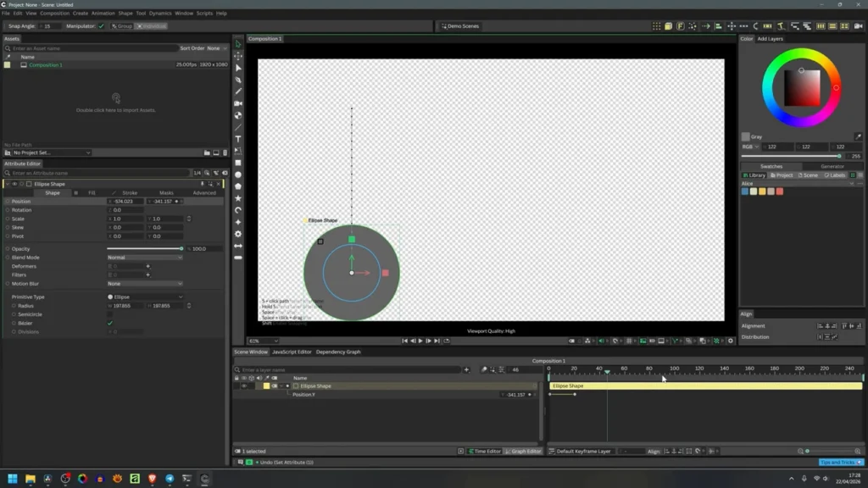The height and width of the screenshot is (488, 868).
Task: Click the color eyedropper next to Gray
Action: click(858, 136)
